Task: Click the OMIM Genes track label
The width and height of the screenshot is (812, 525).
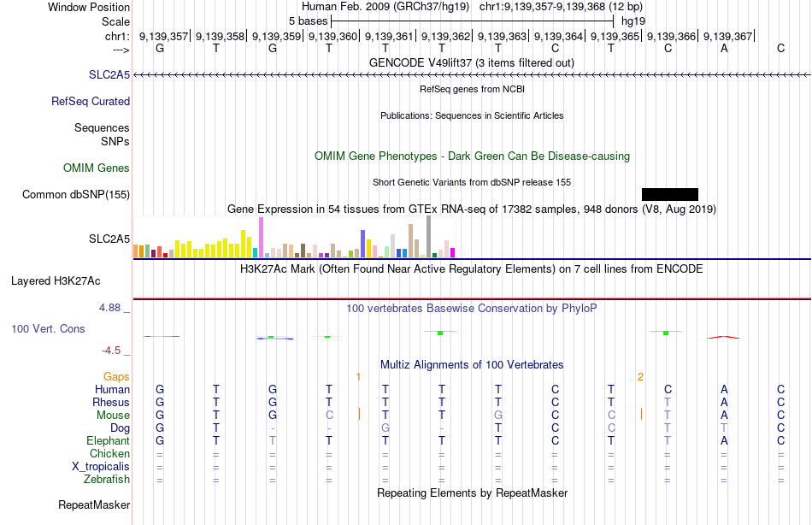Action: coord(97,168)
